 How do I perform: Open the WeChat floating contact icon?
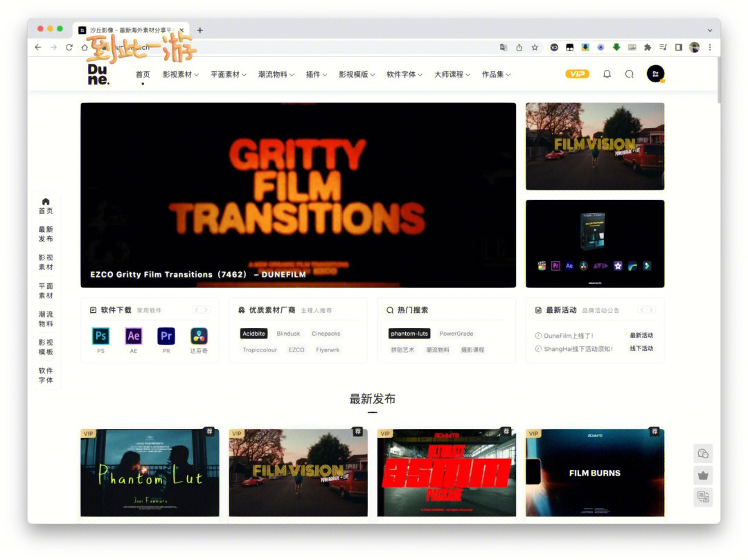[x=703, y=453]
